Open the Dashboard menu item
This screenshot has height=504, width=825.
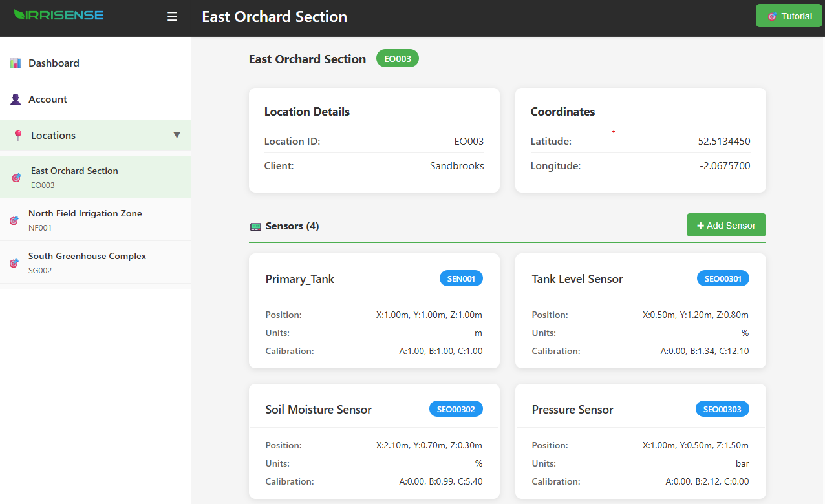(54, 63)
